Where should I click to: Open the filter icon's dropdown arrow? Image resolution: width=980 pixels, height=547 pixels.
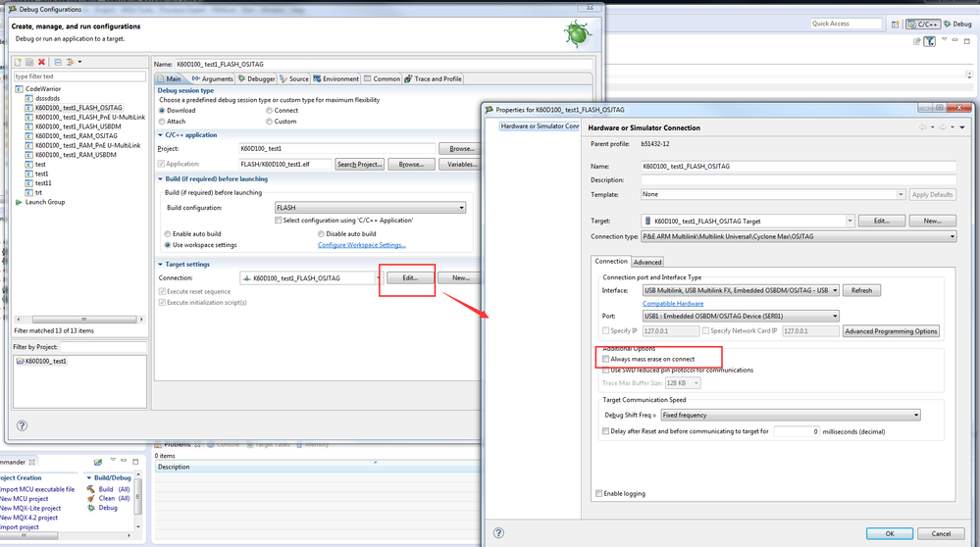80,62
